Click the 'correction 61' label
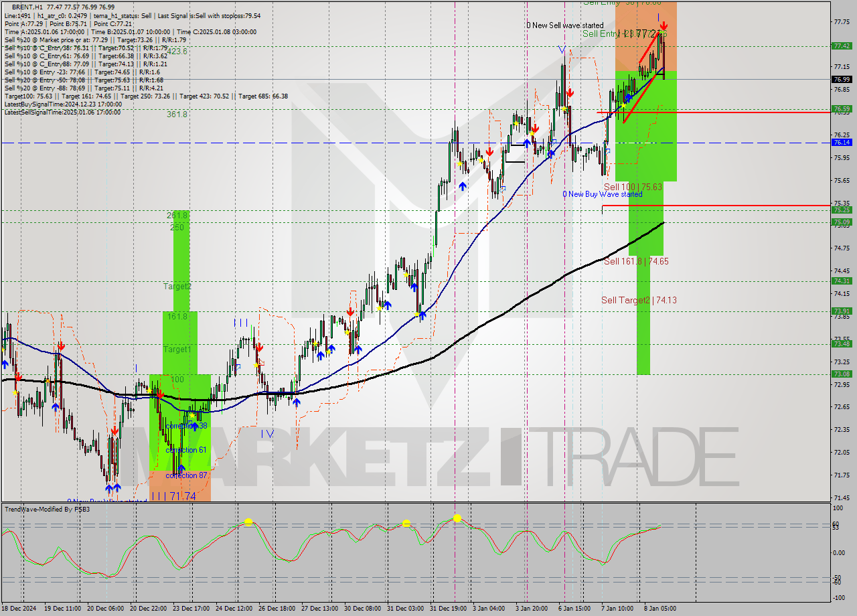The width and height of the screenshot is (857, 616). click(186, 450)
